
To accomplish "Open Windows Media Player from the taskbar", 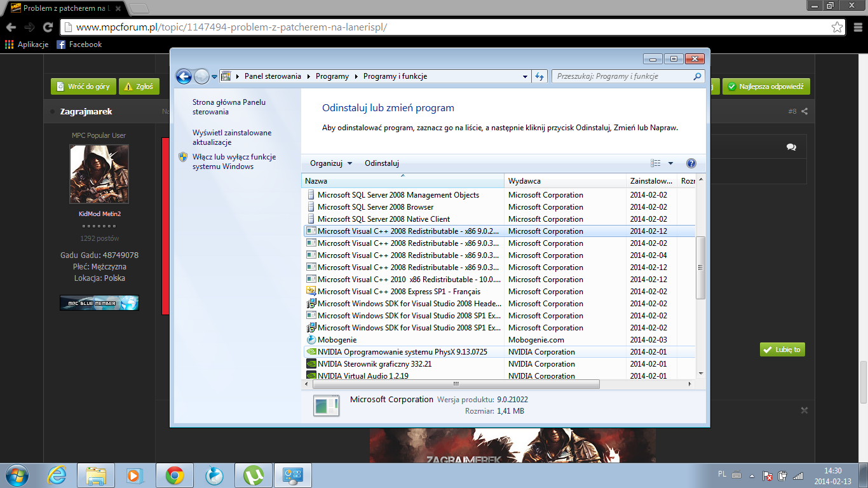I will pos(135,475).
